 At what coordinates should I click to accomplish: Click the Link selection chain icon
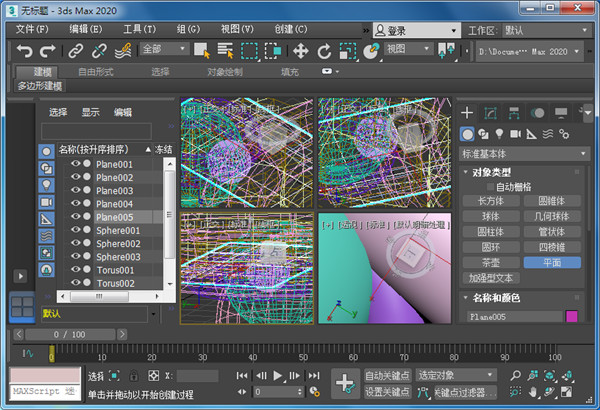pyautogui.click(x=76, y=49)
